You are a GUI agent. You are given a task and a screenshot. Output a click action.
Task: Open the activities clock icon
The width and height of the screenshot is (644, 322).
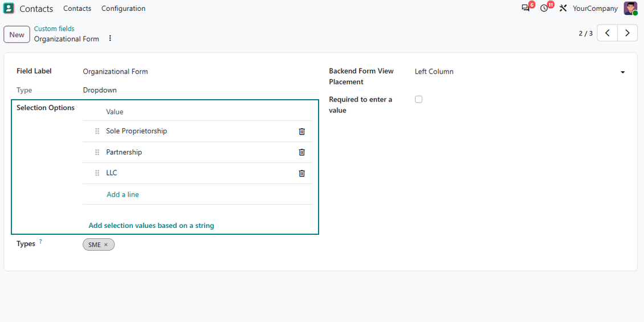[544, 8]
